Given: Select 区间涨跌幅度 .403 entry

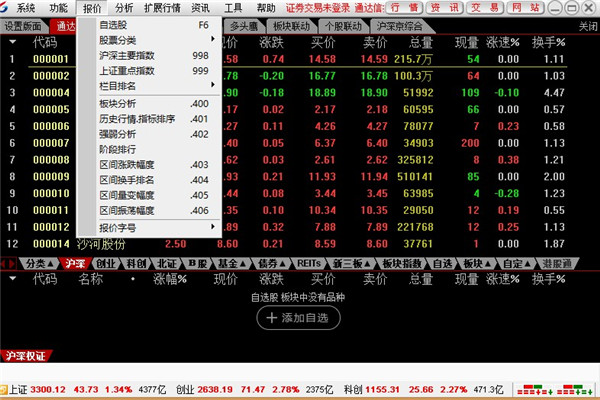Looking at the screenshot, I should [157, 165].
